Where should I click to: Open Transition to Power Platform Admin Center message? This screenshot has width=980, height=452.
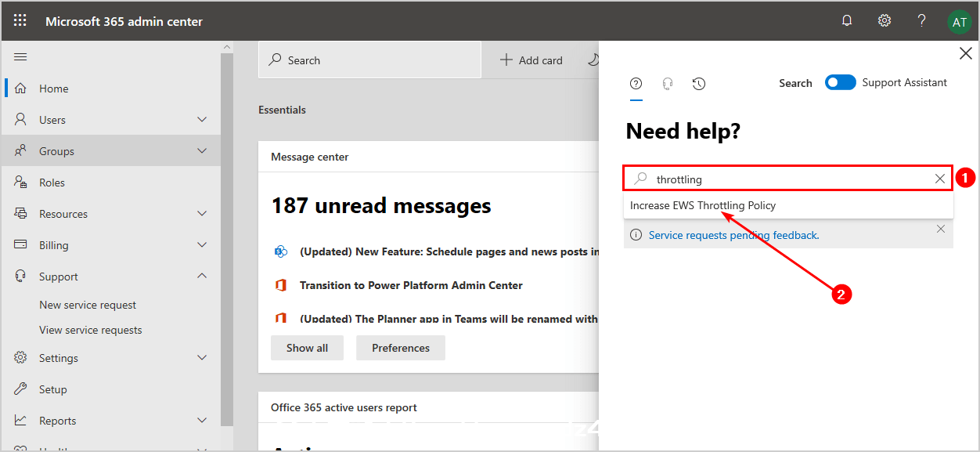coord(411,285)
